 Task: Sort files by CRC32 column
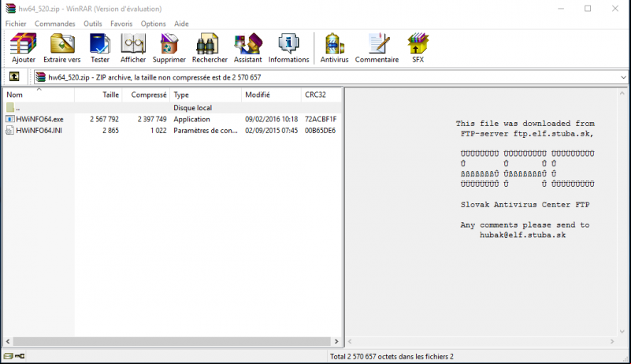pos(321,95)
